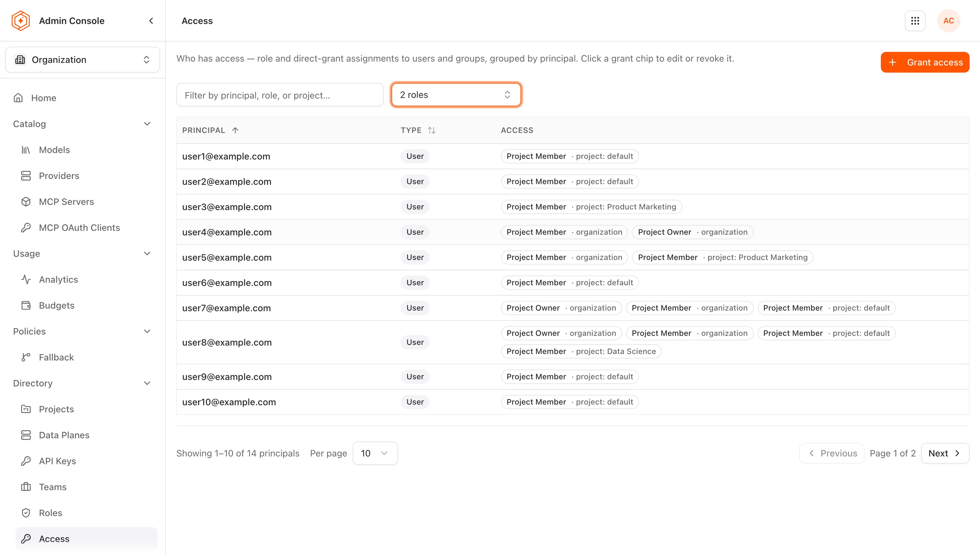
Task: Click user5's Project Member Product Marketing chip
Action: (x=723, y=257)
